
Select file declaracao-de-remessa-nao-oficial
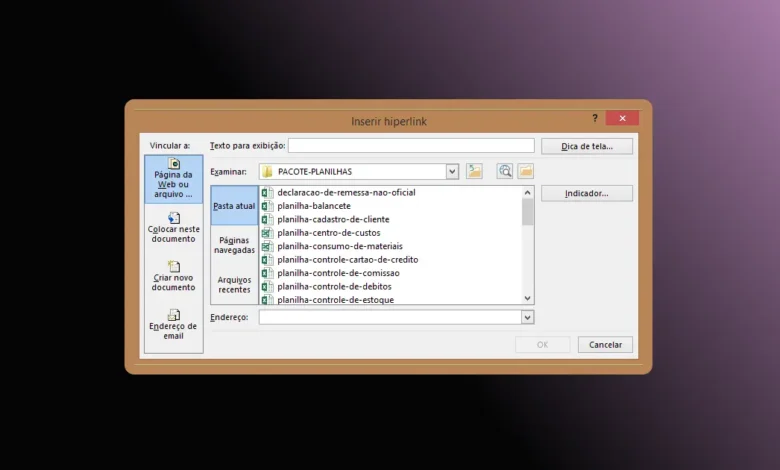click(346, 192)
